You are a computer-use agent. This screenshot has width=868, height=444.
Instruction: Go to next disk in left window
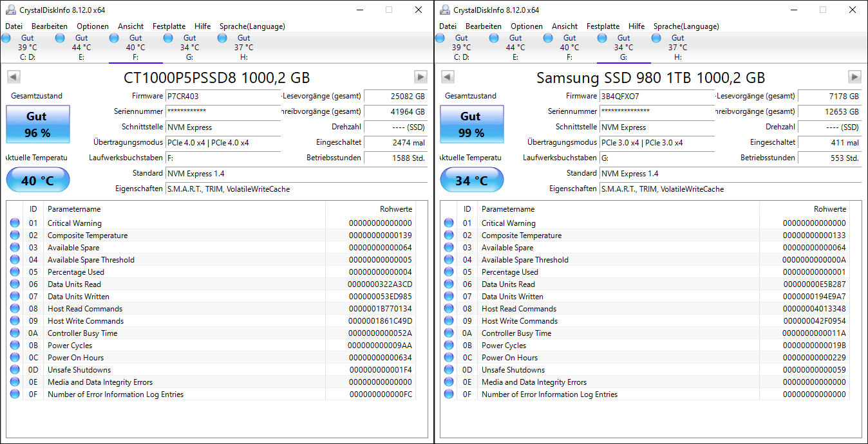pyautogui.click(x=420, y=77)
